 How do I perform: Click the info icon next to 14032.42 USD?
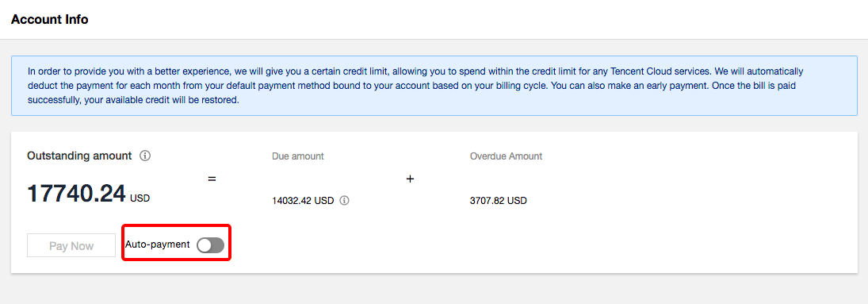(344, 201)
